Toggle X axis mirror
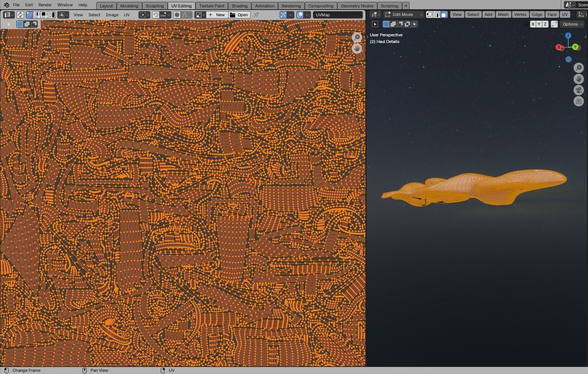Screen dimensions: 588x374 coord(533,24)
